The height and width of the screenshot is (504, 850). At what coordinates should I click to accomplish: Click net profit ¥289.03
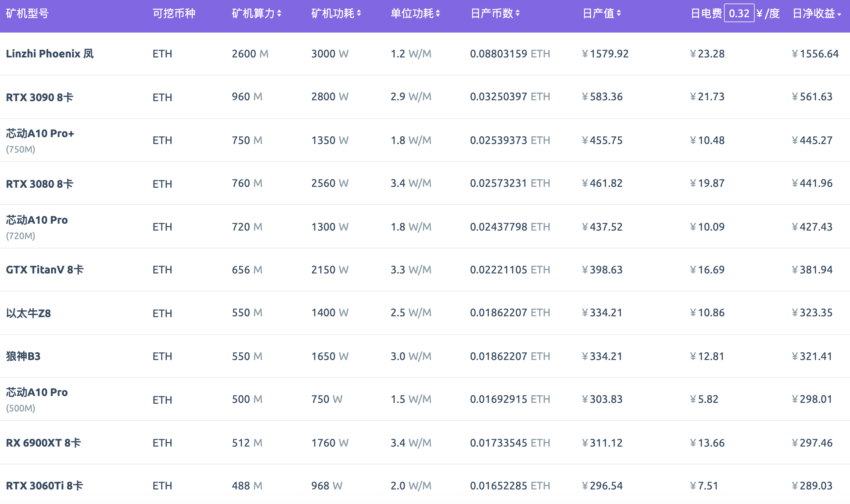point(812,486)
